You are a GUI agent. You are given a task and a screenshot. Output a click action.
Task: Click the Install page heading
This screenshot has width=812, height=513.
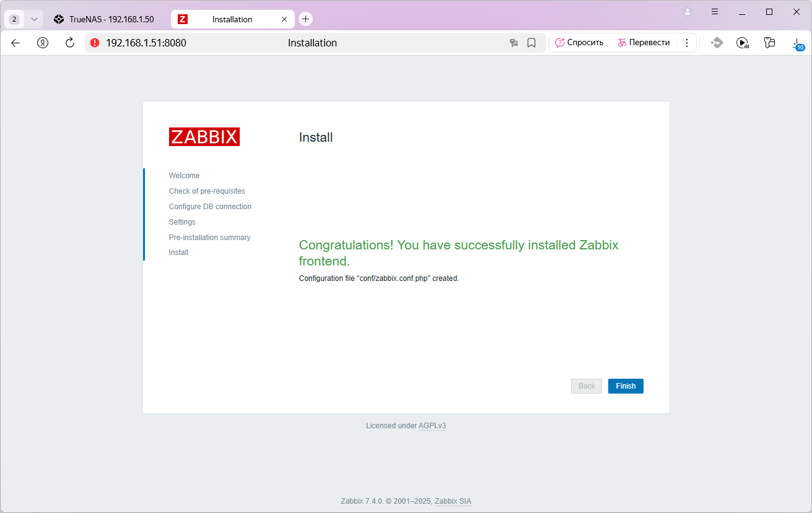coord(316,137)
